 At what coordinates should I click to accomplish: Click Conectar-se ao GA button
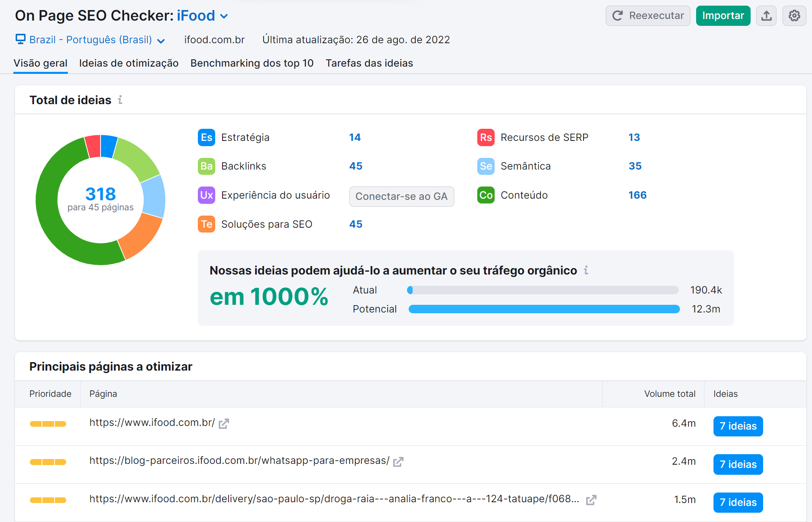401,196
